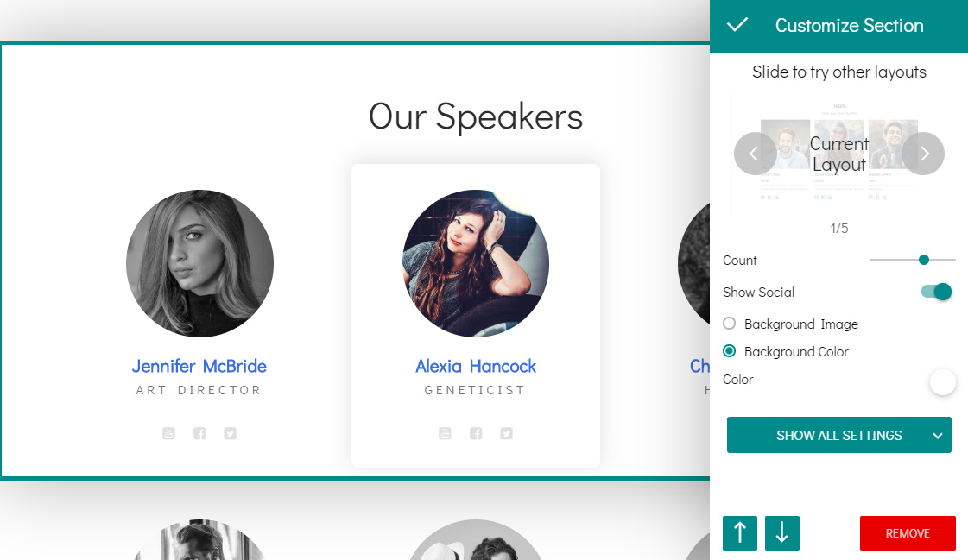Move section down with the arrow button
968x560 pixels.
tap(781, 533)
